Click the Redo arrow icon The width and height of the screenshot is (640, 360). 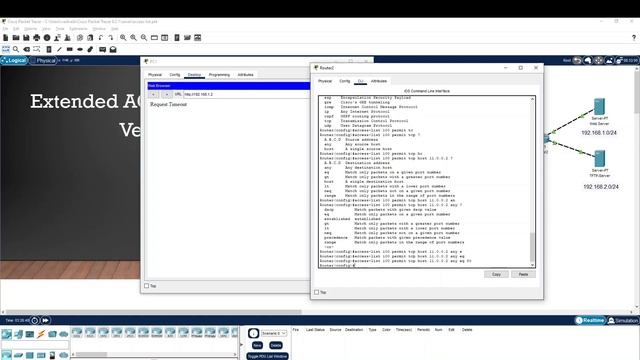(x=111, y=38)
